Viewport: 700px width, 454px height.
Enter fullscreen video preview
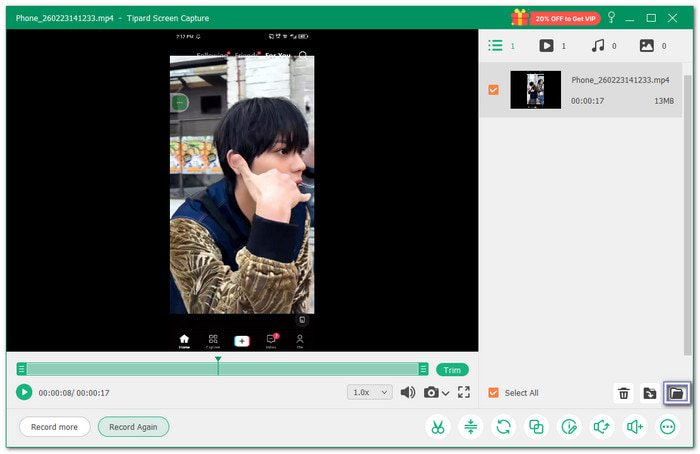(x=464, y=392)
